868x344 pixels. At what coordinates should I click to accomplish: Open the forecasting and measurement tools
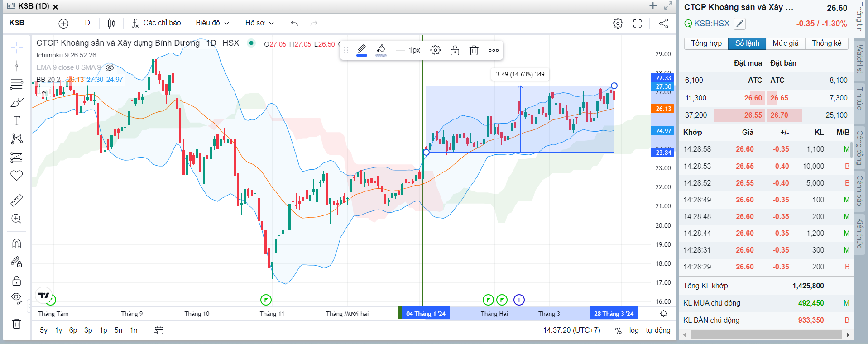point(17,157)
